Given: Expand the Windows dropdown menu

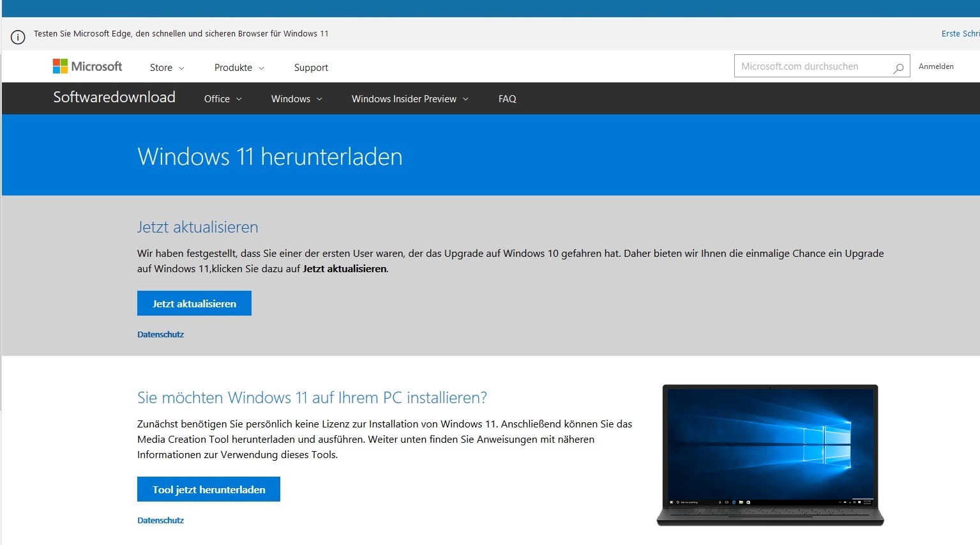Looking at the screenshot, I should point(296,99).
